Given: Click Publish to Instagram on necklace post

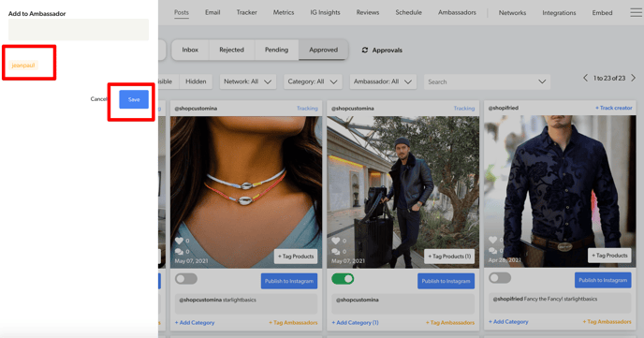Looking at the screenshot, I should tap(289, 281).
